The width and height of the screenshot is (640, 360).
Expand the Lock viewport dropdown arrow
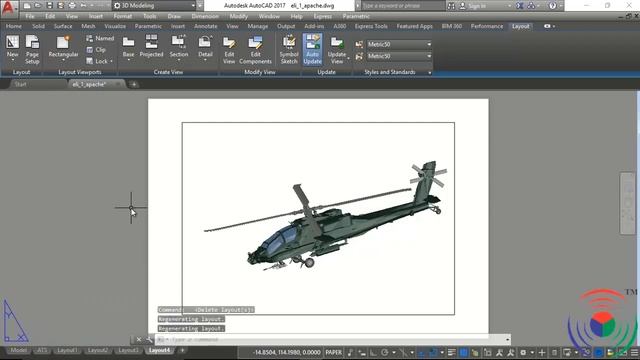coord(111,61)
